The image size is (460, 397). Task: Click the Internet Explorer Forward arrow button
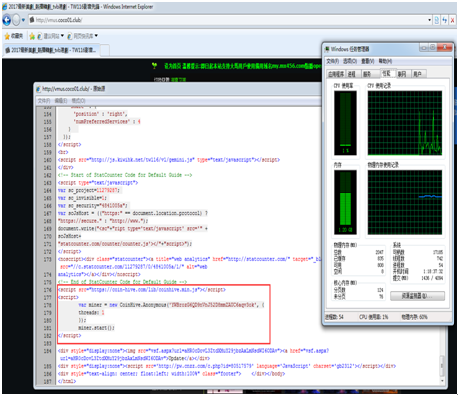pos(16,21)
